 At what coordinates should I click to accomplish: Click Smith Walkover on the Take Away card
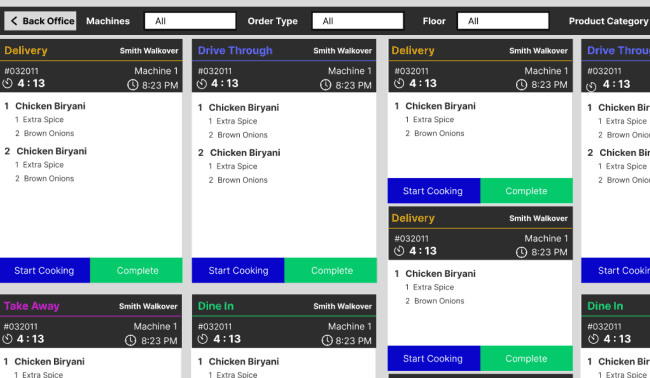[148, 306]
